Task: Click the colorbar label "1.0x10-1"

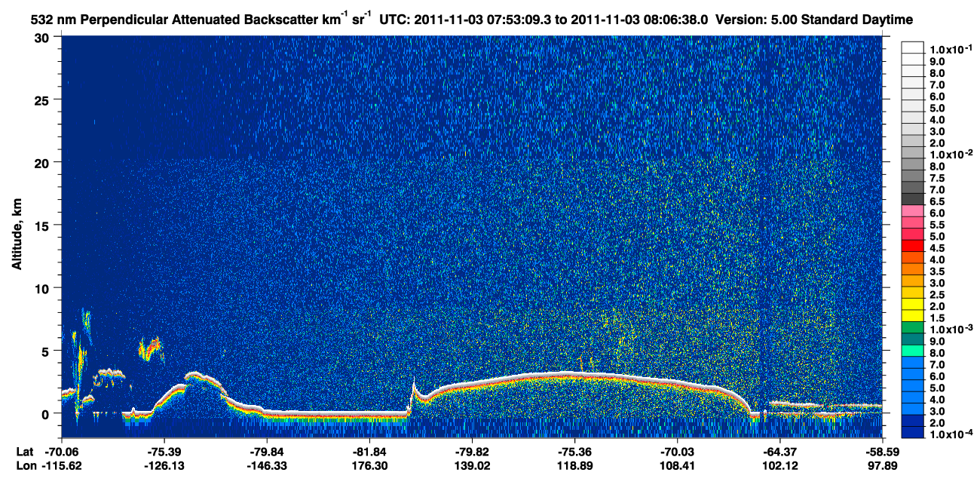Action: click(951, 49)
